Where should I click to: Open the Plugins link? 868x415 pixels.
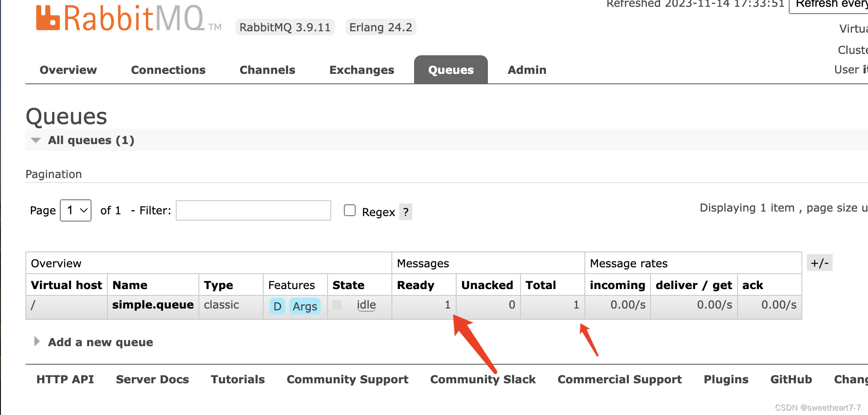(x=726, y=379)
